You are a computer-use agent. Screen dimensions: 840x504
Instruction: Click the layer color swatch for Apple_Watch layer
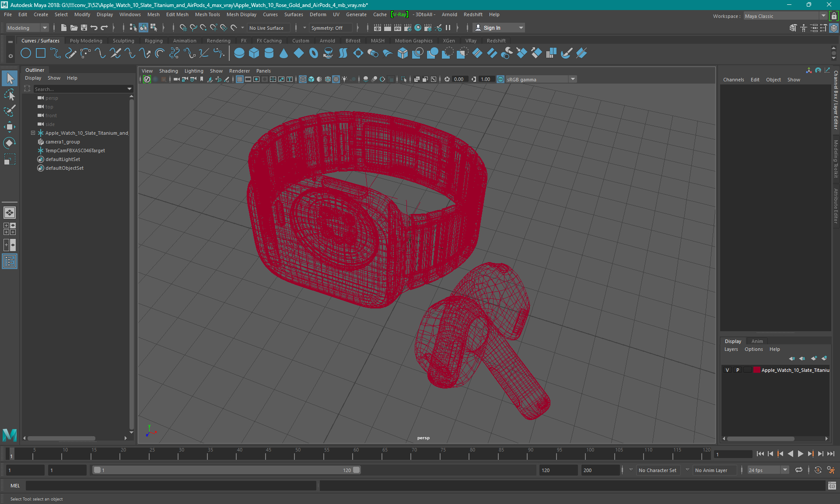tap(756, 370)
